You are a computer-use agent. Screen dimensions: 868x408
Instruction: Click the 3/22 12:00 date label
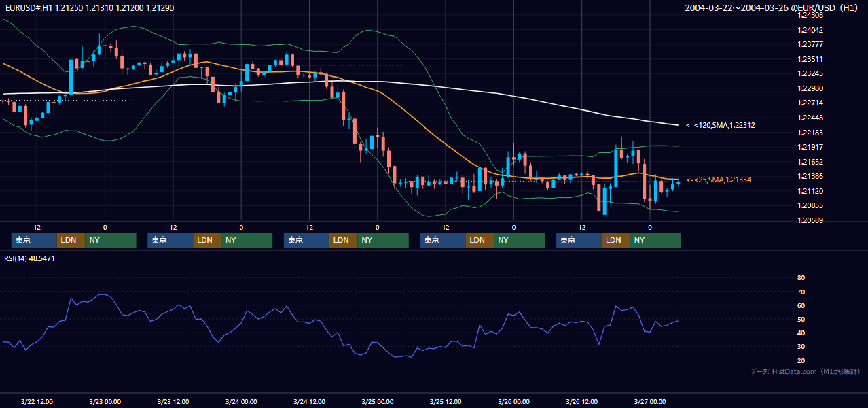[x=37, y=401]
